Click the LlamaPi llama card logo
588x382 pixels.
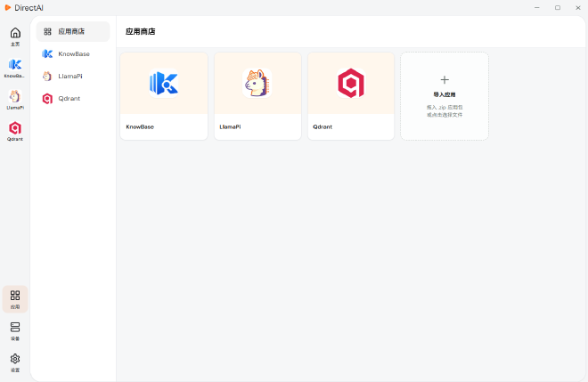(257, 83)
